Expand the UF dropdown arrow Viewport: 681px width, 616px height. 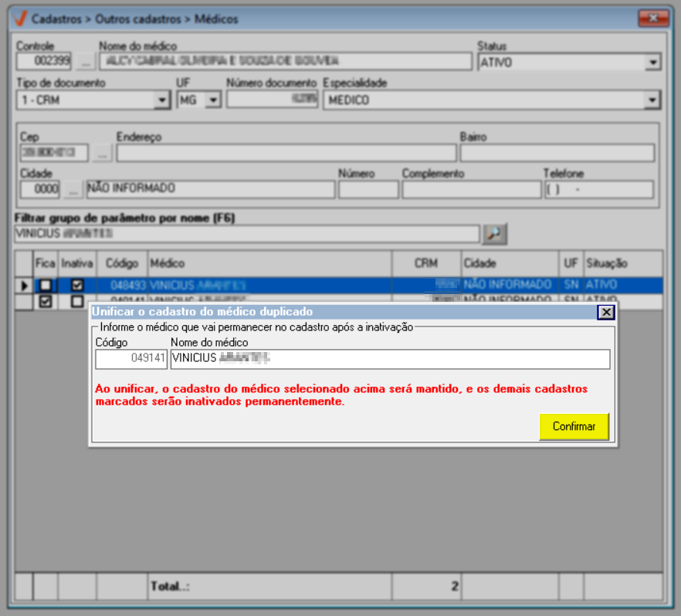213,100
